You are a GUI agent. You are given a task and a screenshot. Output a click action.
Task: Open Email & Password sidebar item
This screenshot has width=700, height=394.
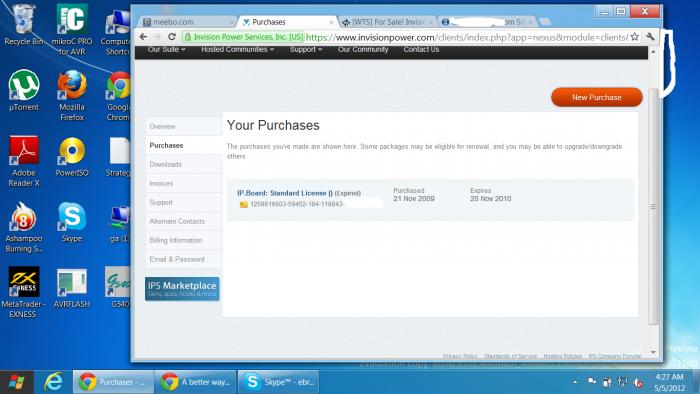183,259
